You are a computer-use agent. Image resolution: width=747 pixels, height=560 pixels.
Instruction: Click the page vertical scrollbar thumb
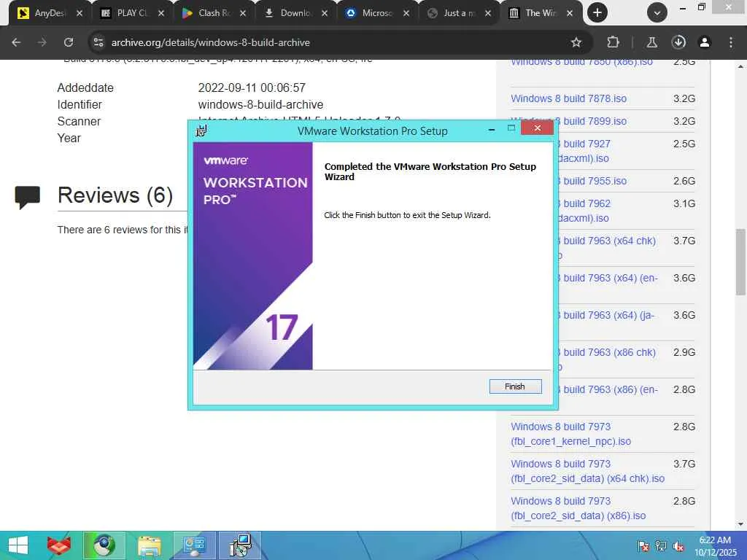[x=740, y=262]
